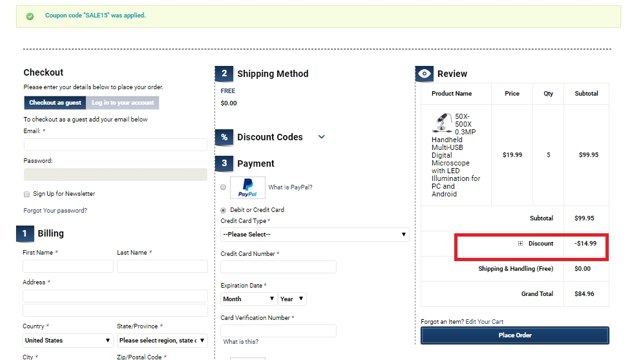Focus the first Address line field
639x360 pixels.
[x=115, y=296]
